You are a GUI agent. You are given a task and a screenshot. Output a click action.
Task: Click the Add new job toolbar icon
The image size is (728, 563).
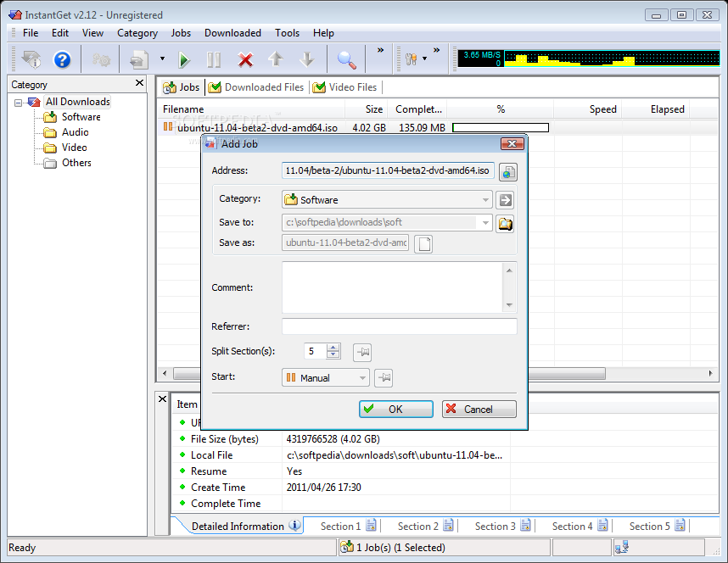139,60
